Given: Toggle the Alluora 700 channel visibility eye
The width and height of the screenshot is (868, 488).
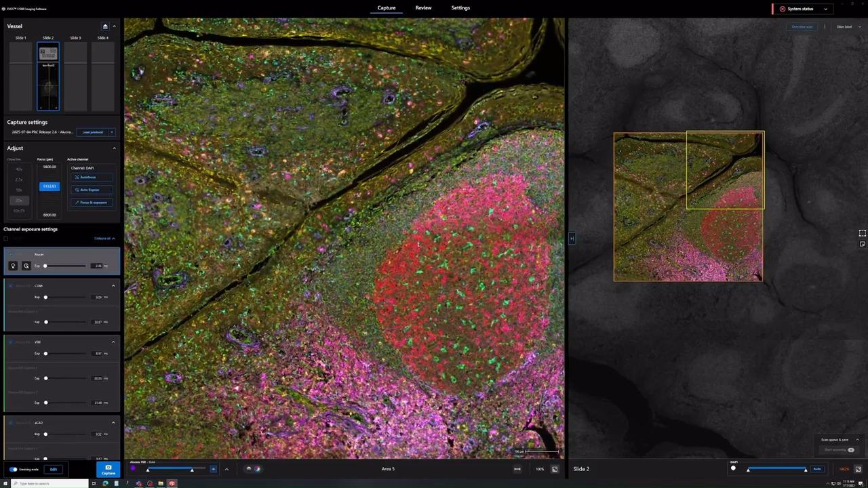Looking at the screenshot, I should coord(213,469).
